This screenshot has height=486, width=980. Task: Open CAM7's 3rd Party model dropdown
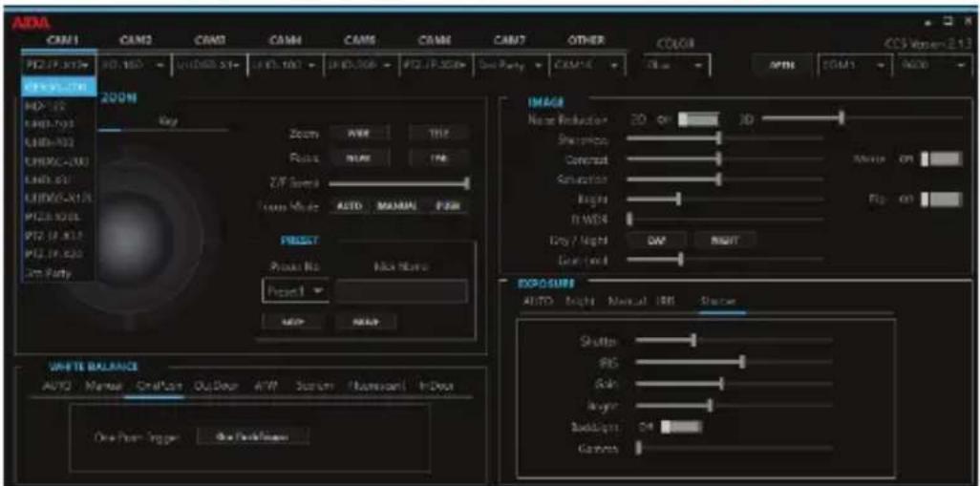pyautogui.click(x=511, y=64)
